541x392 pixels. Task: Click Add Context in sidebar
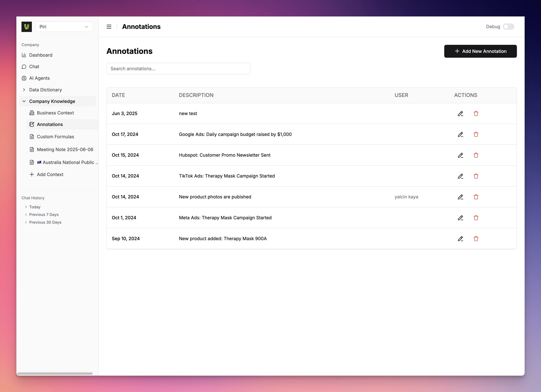[50, 174]
